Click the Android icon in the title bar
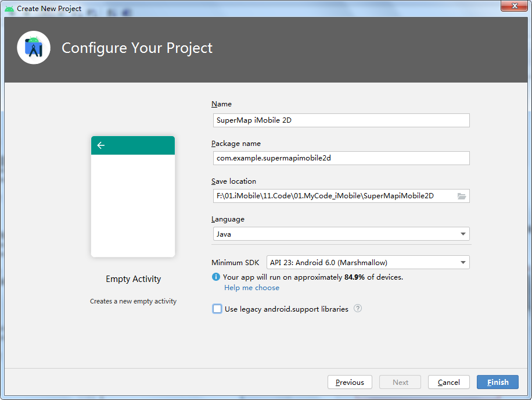 (x=9, y=9)
